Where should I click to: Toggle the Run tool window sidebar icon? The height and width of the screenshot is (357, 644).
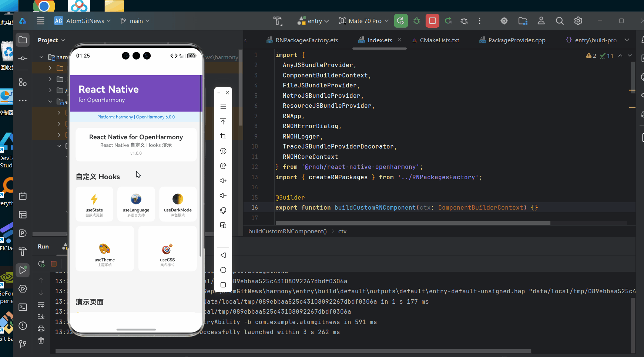(x=23, y=270)
